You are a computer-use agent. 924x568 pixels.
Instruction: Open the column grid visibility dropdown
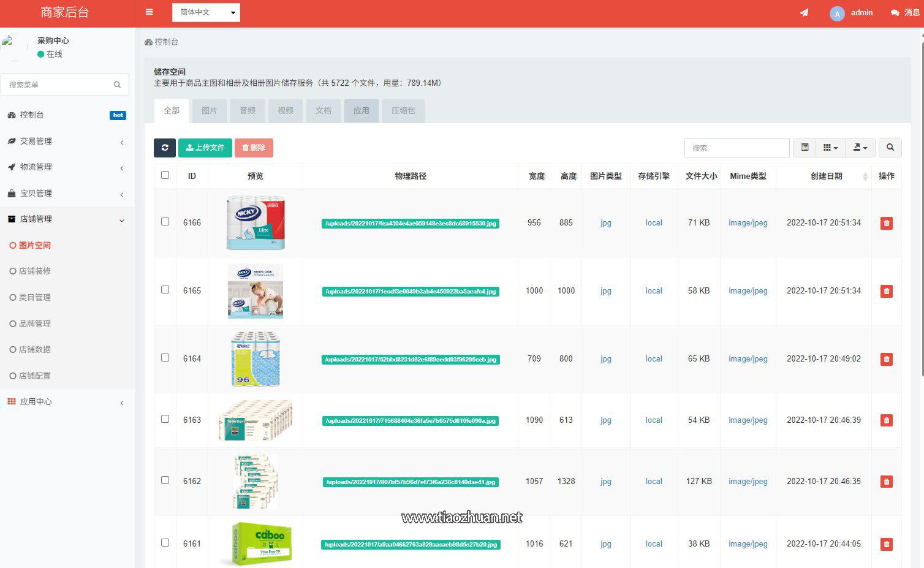[830, 148]
